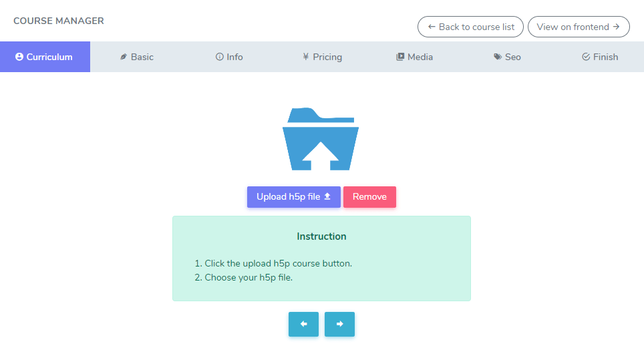
Task: Go to previous step with left arrow
Action: click(x=303, y=324)
